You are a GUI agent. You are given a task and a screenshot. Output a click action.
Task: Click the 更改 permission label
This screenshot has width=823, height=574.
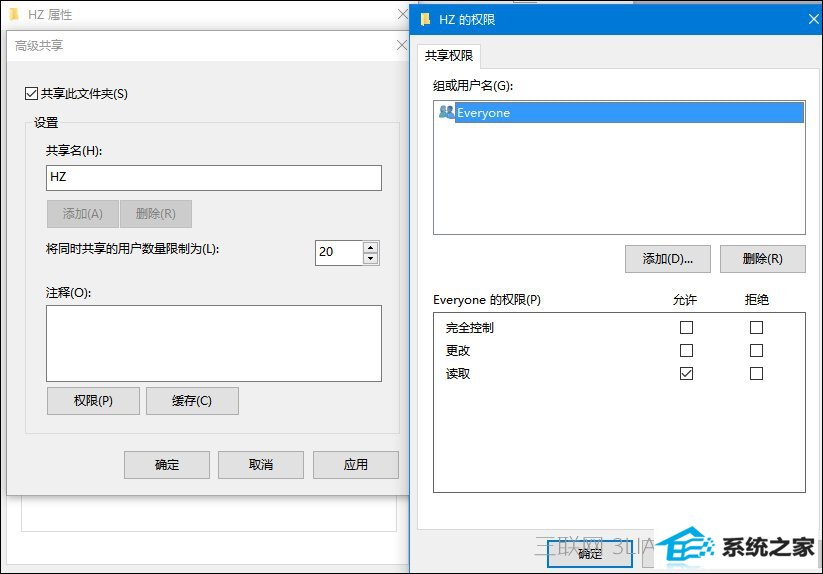(x=458, y=350)
